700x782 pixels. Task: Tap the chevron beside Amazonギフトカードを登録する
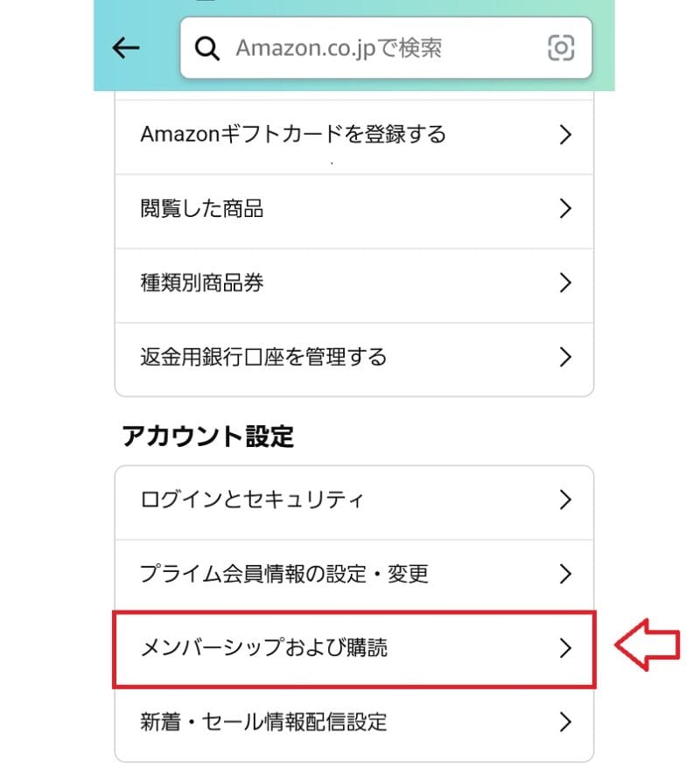(x=565, y=135)
